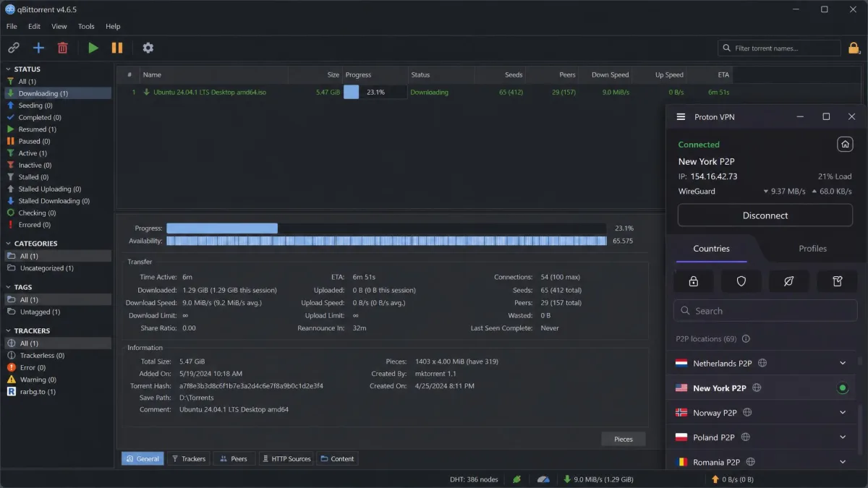Click the Add Torrent File plus icon
Image resolution: width=868 pixels, height=488 pixels.
tap(38, 48)
